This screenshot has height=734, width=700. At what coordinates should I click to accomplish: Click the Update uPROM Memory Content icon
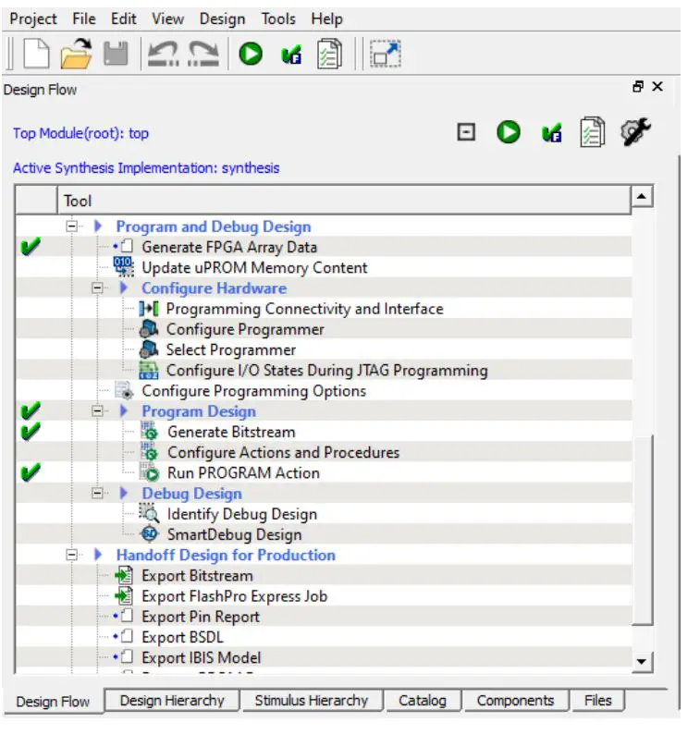124,267
